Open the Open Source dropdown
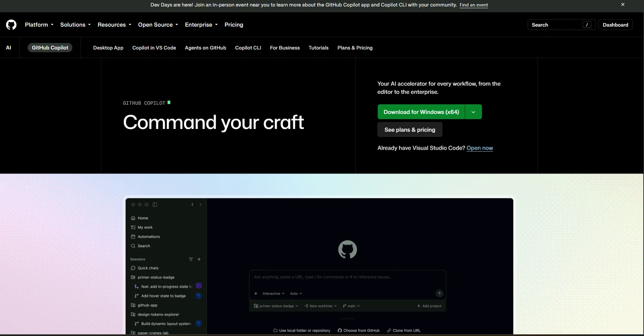This screenshot has height=336, width=644. 158,25
